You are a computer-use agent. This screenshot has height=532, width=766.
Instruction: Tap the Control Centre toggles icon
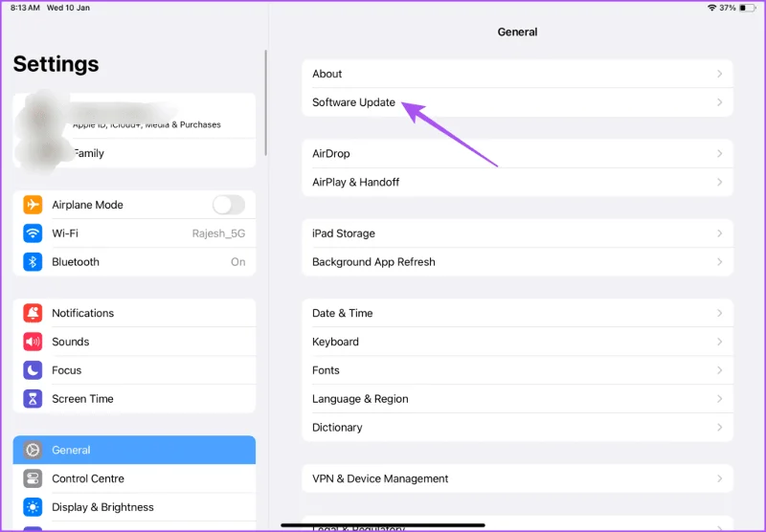pyautogui.click(x=33, y=478)
